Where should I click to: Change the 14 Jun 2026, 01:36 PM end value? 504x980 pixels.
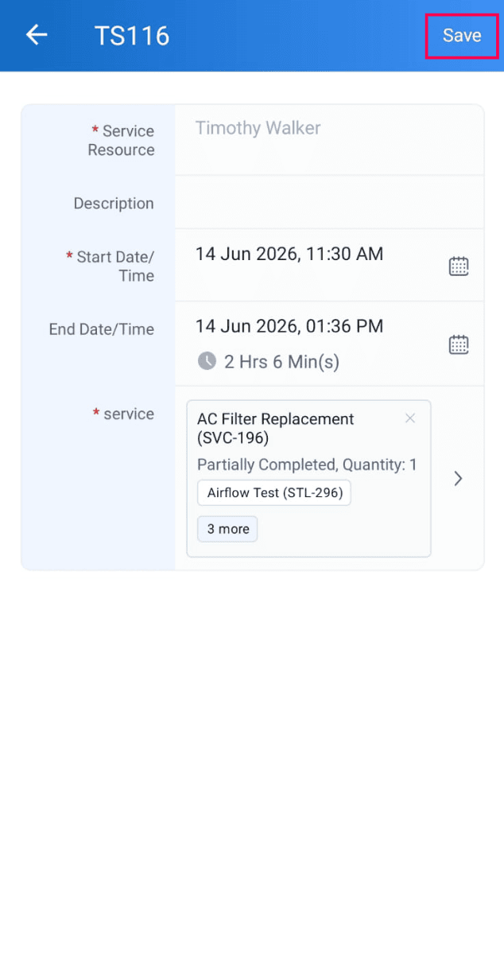point(289,326)
